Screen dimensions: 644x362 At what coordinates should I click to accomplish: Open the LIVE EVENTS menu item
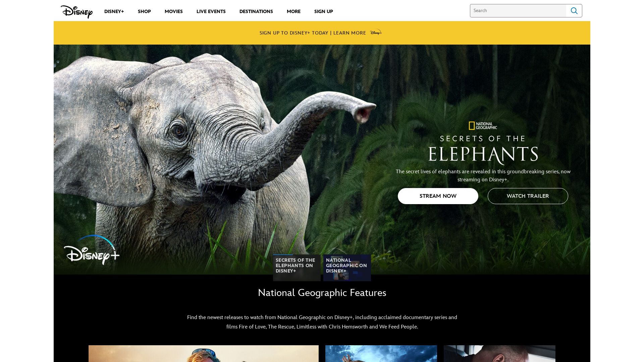(x=211, y=11)
